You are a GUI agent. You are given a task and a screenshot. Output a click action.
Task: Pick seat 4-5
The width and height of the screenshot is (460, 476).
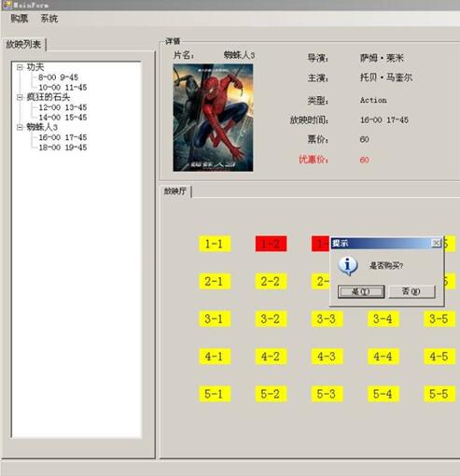click(x=439, y=357)
